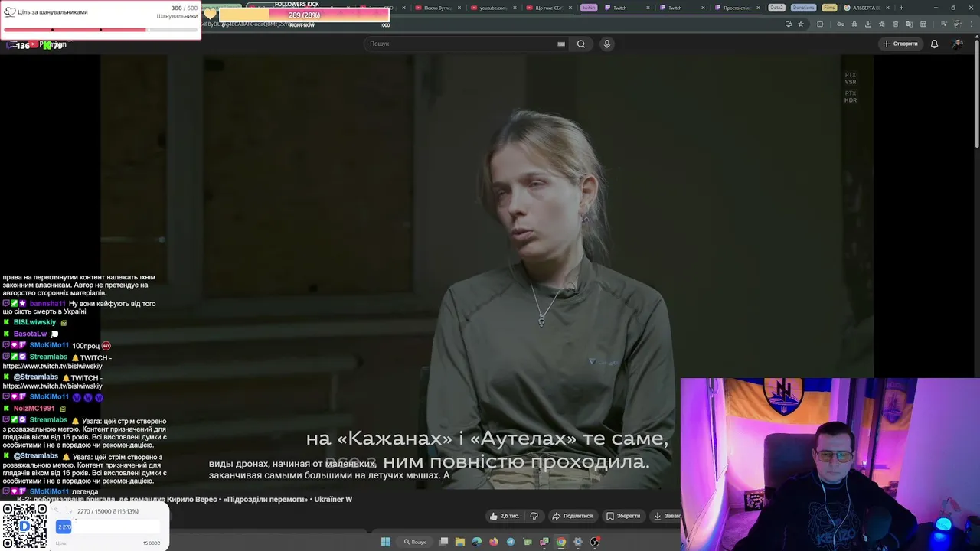Click the donation goal 2270 / 15000 bar
Viewport: 980px width, 551px height.
coord(108,527)
